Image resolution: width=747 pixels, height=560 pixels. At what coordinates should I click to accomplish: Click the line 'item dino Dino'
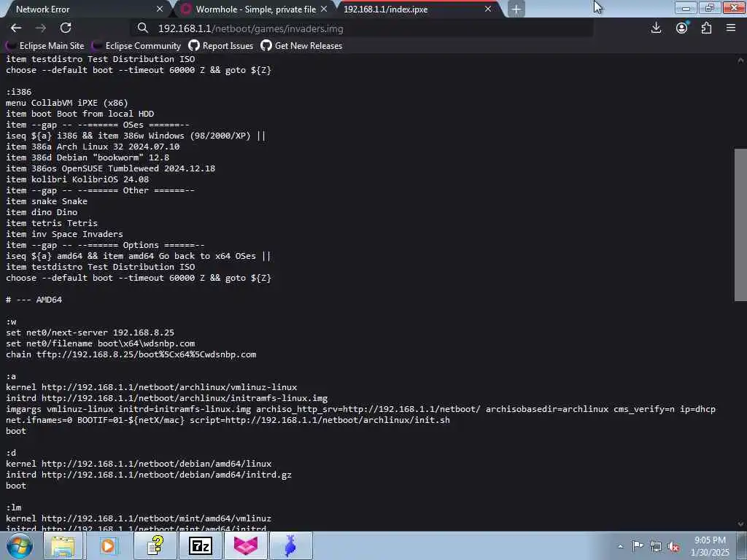tap(42, 212)
